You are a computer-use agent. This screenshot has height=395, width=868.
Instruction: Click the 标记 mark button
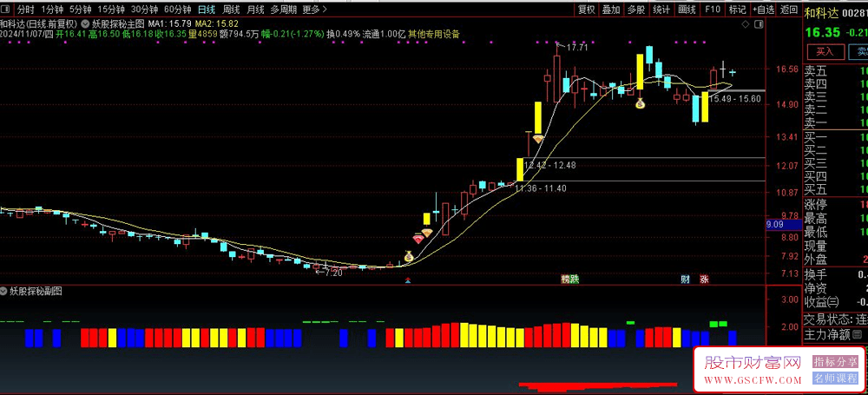tap(737, 9)
